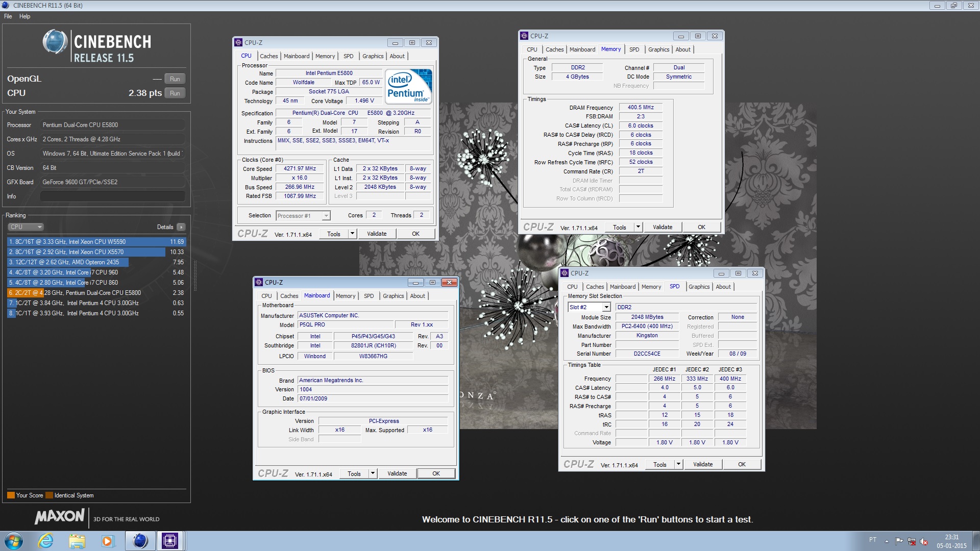
Task: Click the Info input field in Your System
Action: coord(112,196)
